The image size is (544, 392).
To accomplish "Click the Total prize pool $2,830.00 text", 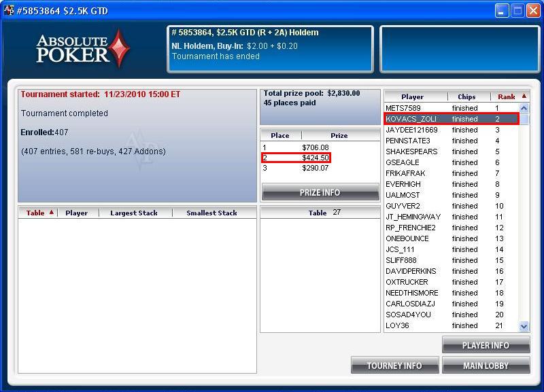I will point(311,93).
